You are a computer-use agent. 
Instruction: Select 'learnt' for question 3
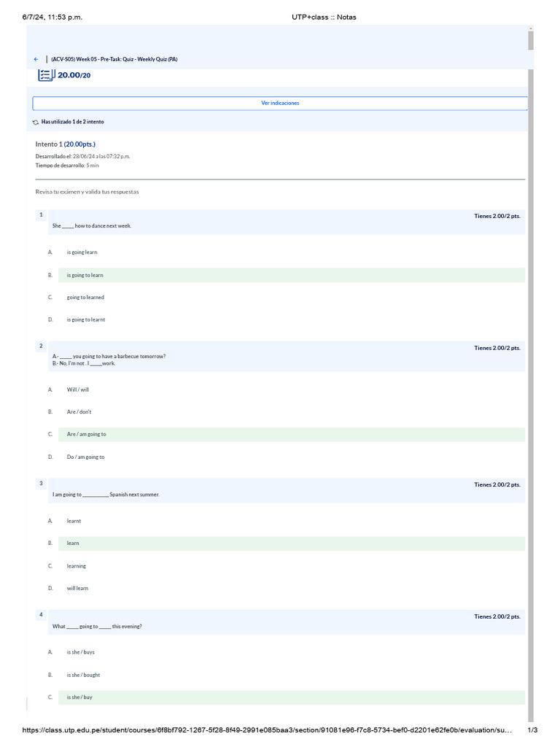pyautogui.click(x=74, y=521)
